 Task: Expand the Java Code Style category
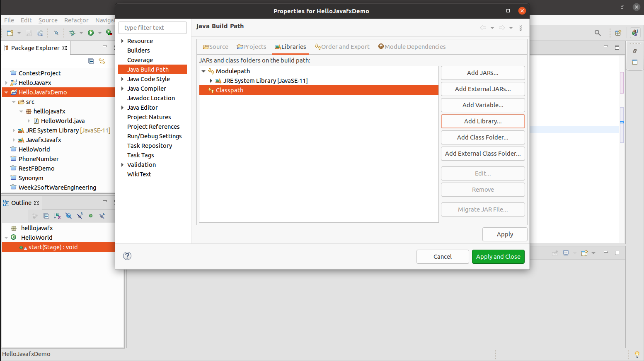click(x=122, y=79)
